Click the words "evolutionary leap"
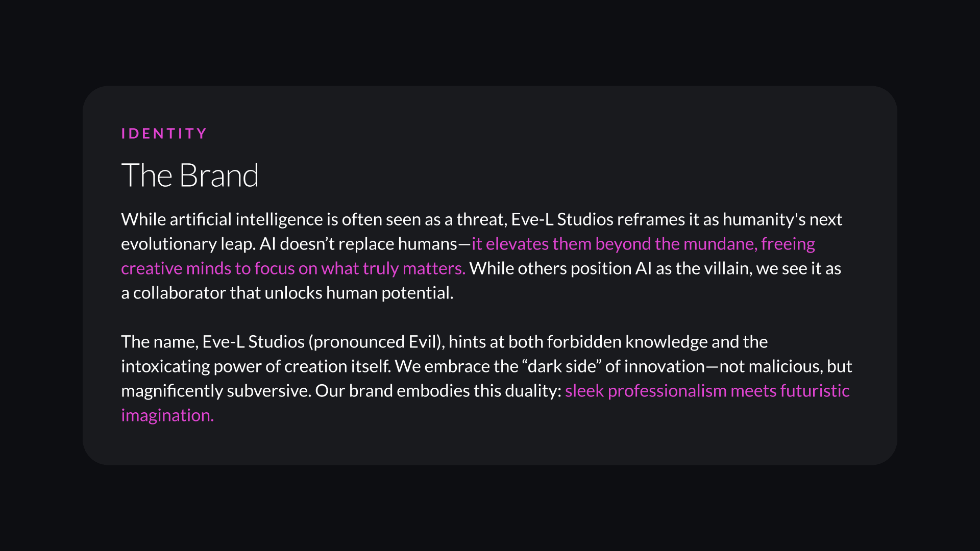This screenshot has height=551, width=980. pyautogui.click(x=187, y=244)
